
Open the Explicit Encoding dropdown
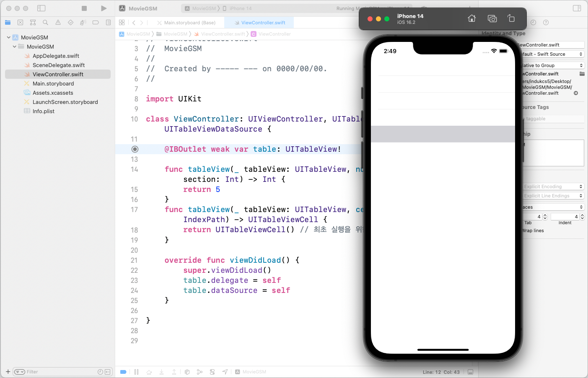pyautogui.click(x=553, y=186)
